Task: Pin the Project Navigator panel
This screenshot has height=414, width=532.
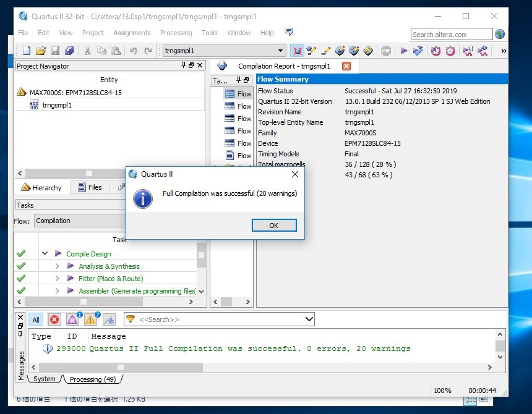Action: pyautogui.click(x=183, y=65)
